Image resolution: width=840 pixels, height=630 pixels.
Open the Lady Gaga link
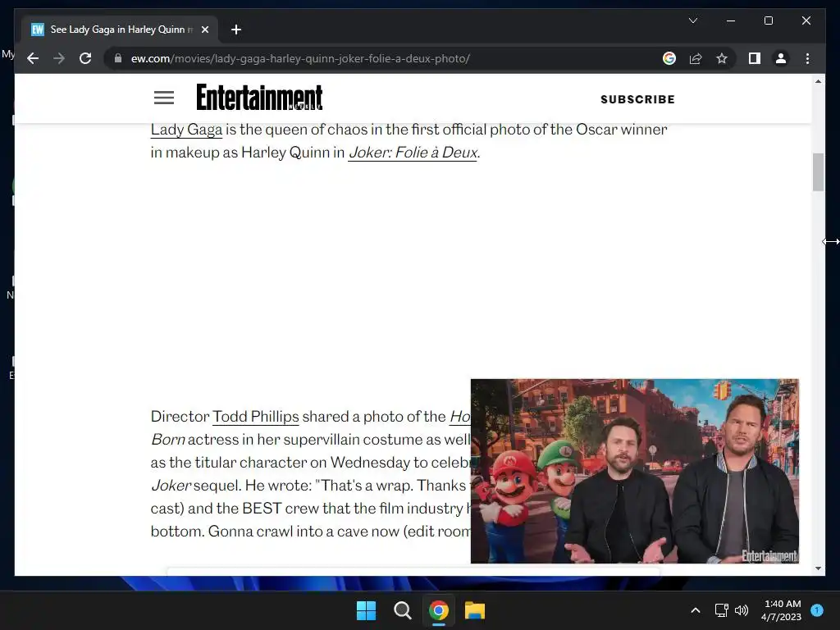[x=186, y=130]
